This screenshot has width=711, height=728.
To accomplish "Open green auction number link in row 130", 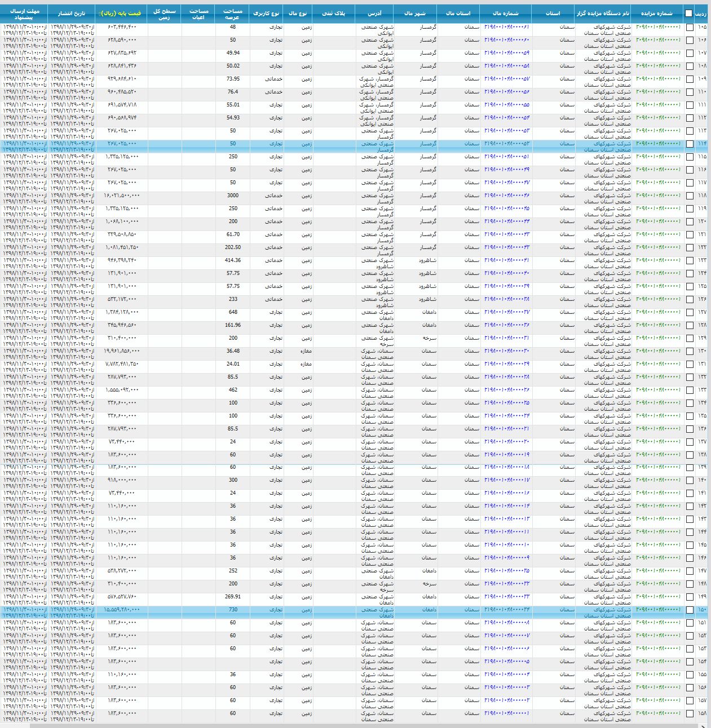I will click(657, 351).
